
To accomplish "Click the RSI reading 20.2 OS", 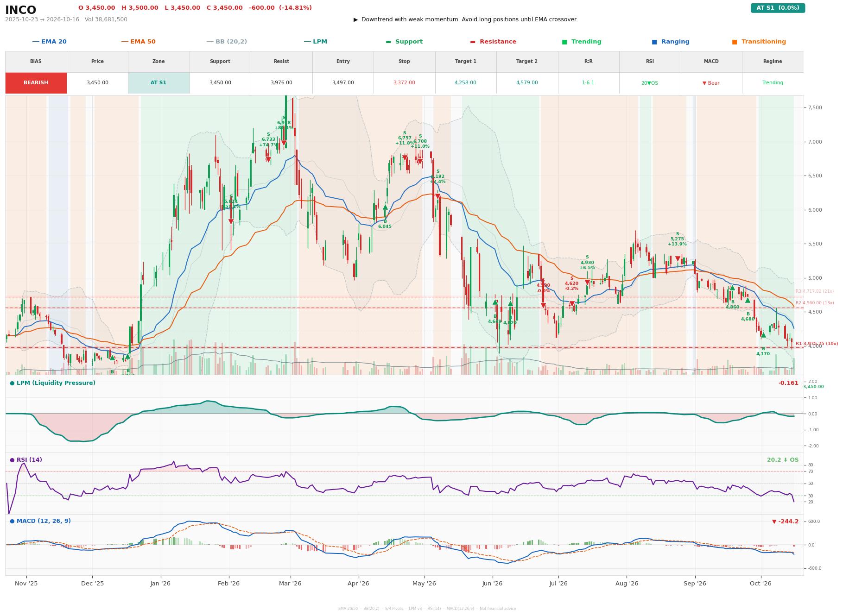I will click(783, 460).
